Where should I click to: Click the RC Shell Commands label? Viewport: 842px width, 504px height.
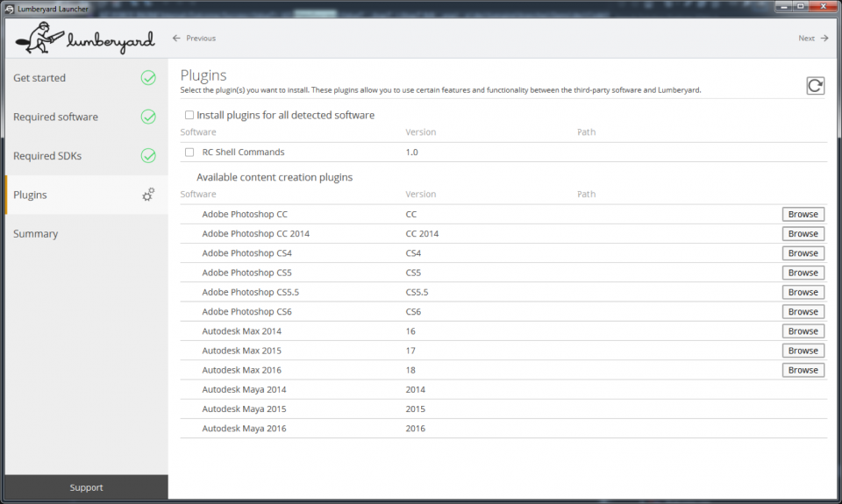point(243,153)
